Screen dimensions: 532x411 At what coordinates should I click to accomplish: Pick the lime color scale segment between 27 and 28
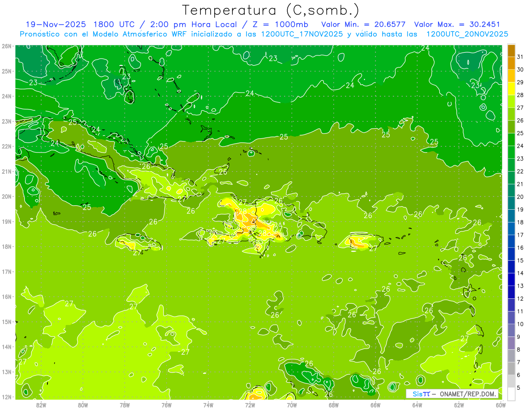click(511, 101)
